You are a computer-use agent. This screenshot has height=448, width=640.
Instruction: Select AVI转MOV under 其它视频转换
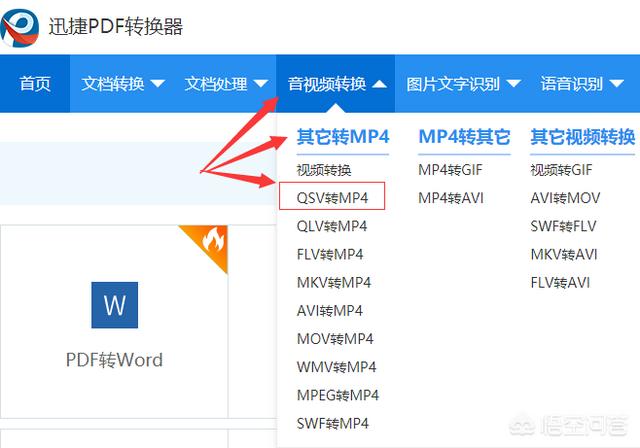tap(565, 198)
